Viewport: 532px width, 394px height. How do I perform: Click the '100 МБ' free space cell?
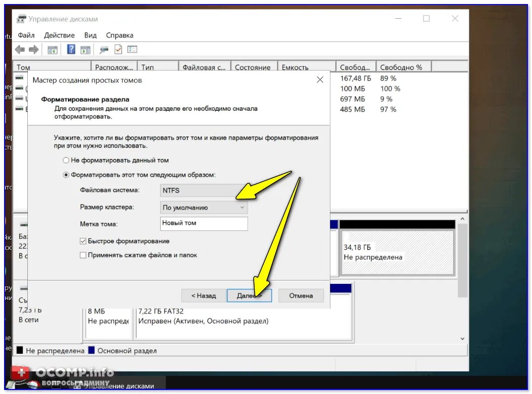point(353,88)
